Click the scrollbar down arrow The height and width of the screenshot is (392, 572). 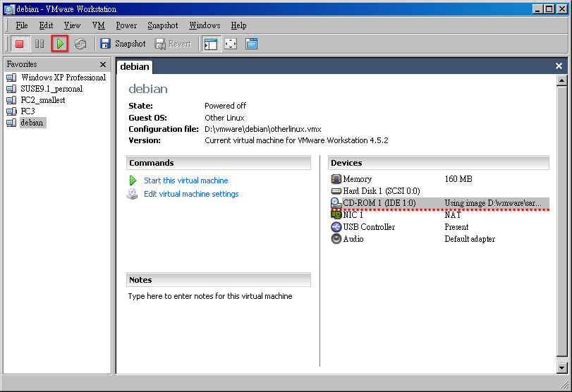click(561, 367)
